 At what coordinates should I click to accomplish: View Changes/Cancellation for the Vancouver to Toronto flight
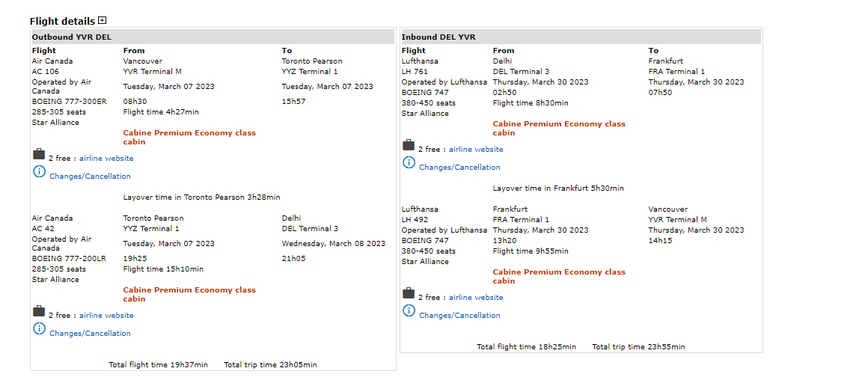point(90,177)
